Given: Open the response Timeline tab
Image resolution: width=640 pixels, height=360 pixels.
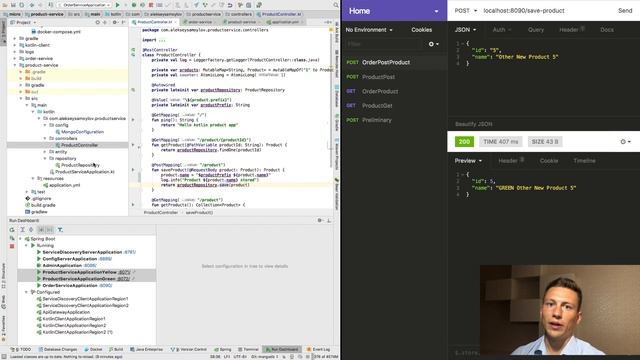Looking at the screenshot, I should [584, 161].
